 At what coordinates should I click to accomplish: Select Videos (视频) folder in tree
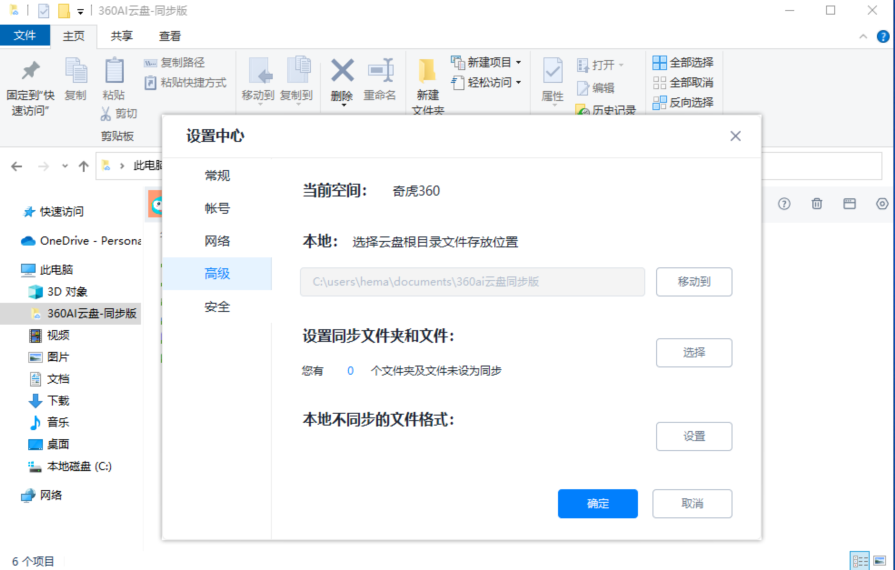[x=49, y=335]
